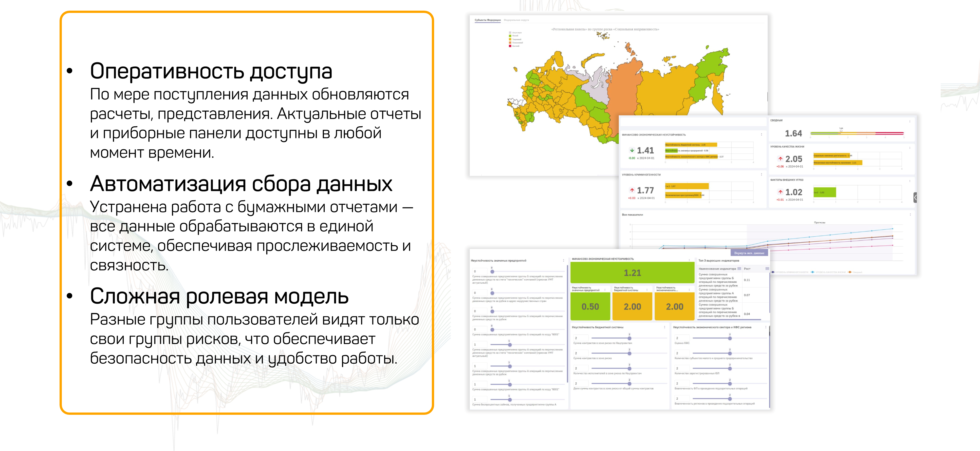Open kebab menu of Уровень качества жизни
The image size is (980, 451).
tap(910, 148)
